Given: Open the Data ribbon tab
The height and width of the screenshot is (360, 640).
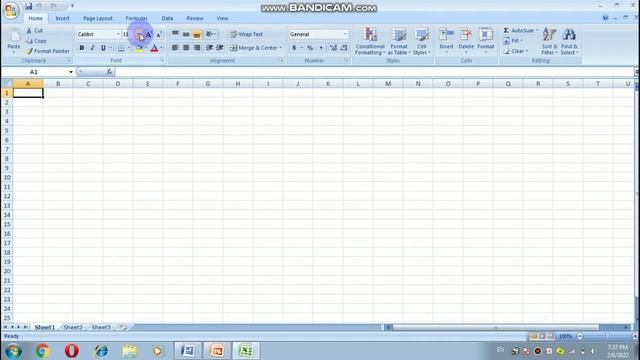Looking at the screenshot, I should pos(167,18).
